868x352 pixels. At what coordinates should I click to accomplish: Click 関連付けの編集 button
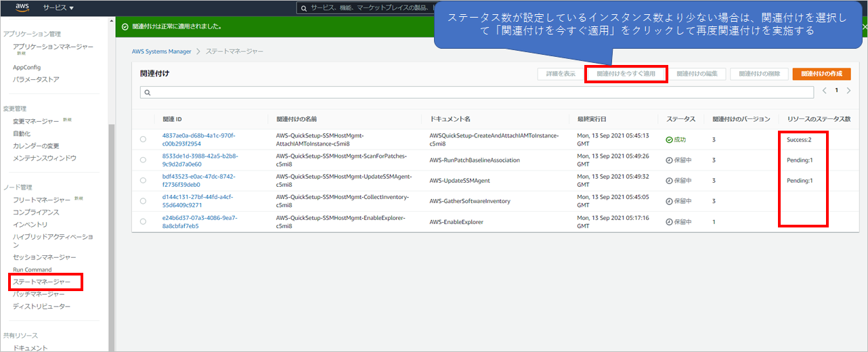pyautogui.click(x=697, y=74)
